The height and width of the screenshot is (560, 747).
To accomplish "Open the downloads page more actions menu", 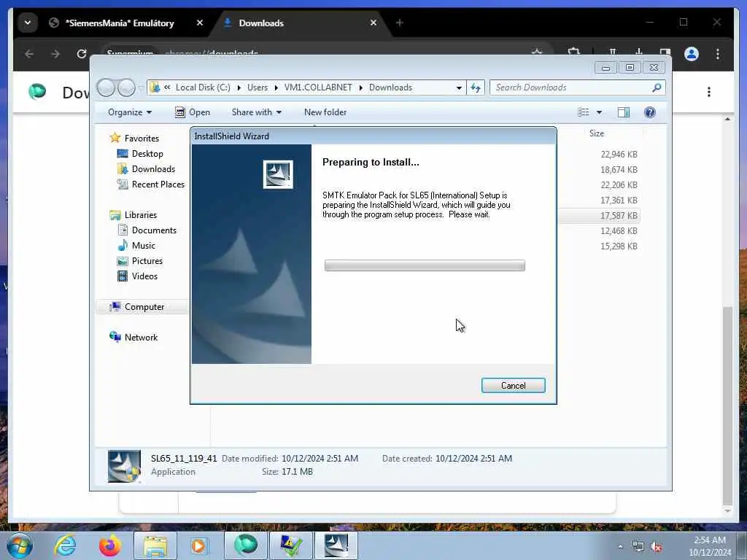I will [709, 92].
